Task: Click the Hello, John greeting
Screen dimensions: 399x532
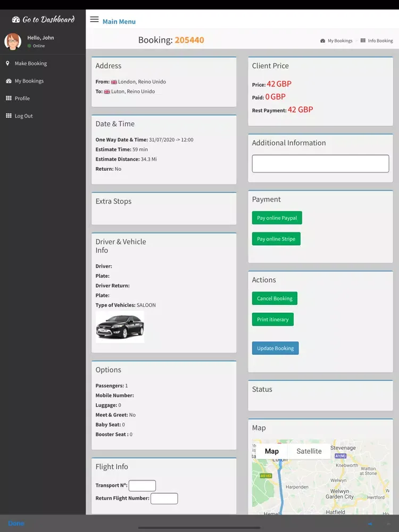Action: coord(41,38)
